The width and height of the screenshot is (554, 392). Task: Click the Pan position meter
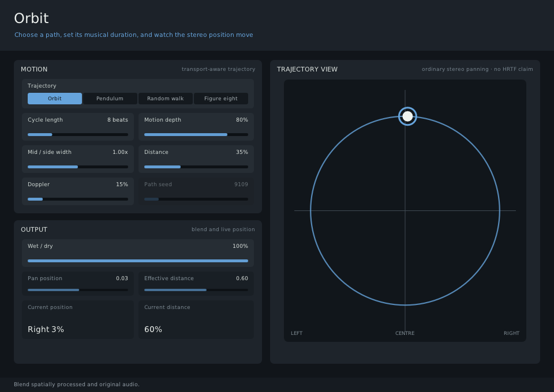point(78,290)
